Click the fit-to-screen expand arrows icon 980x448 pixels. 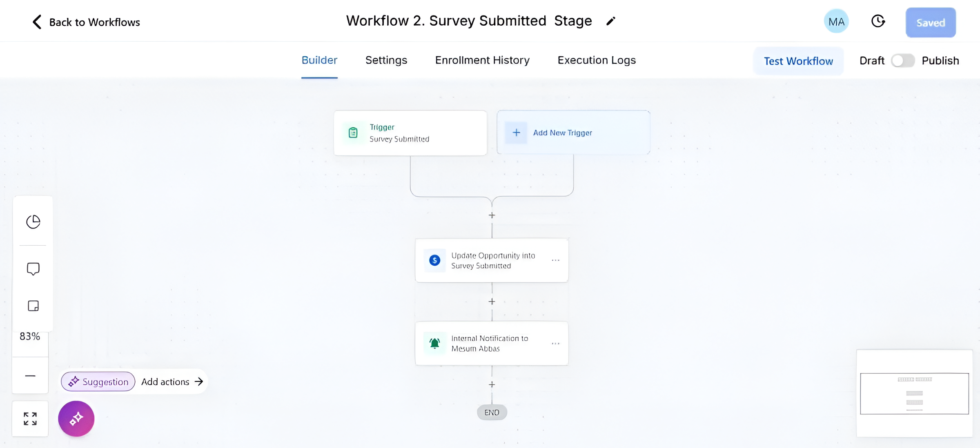click(30, 419)
